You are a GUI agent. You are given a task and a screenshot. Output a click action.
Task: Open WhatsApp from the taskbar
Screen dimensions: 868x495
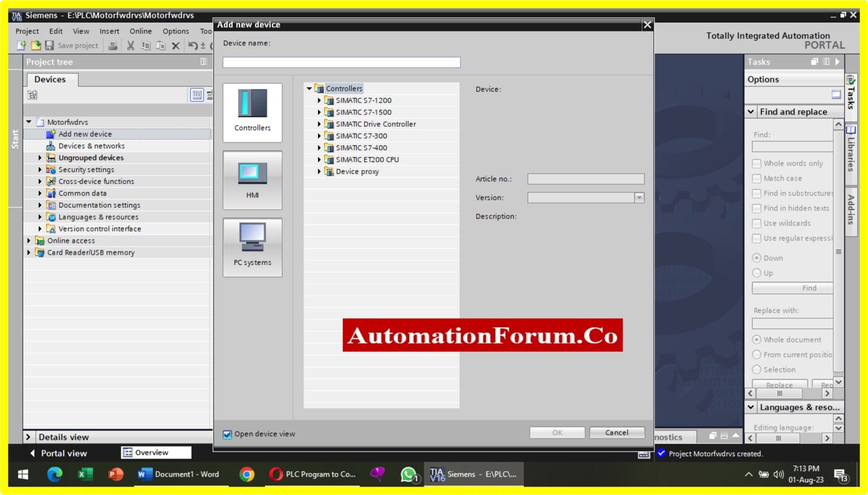pos(407,474)
